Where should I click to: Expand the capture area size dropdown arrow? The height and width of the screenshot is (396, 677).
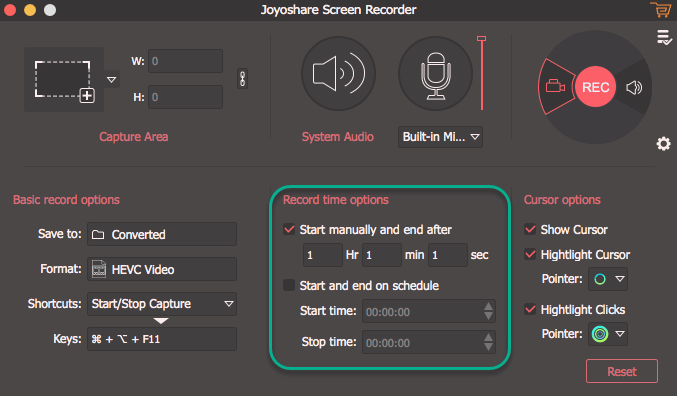coord(111,80)
